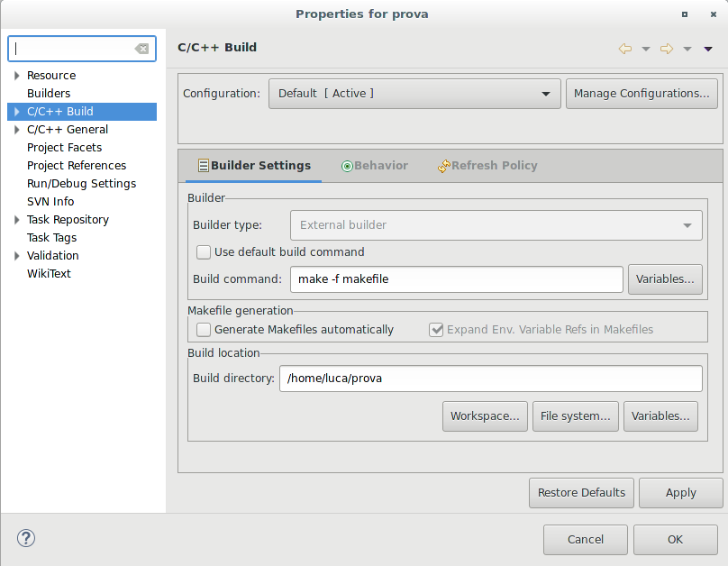Open the page view menu triangle
Screen dimensions: 728x566
(708, 49)
